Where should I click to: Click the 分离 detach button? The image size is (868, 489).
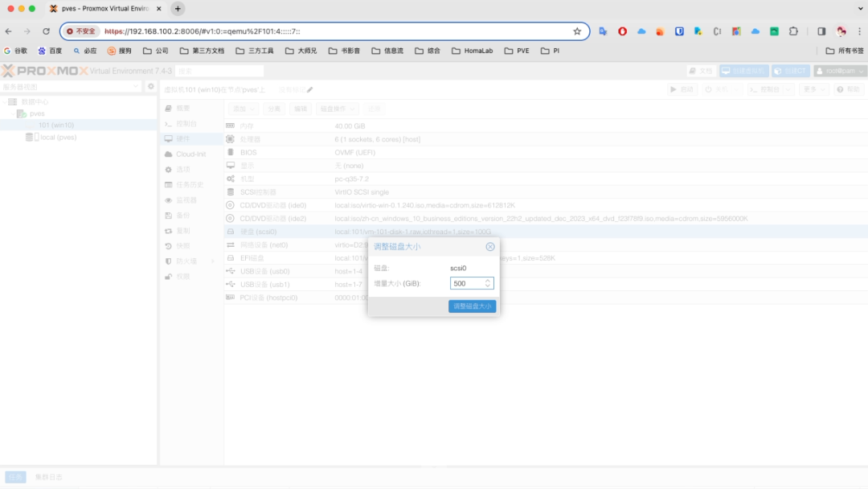274,109
